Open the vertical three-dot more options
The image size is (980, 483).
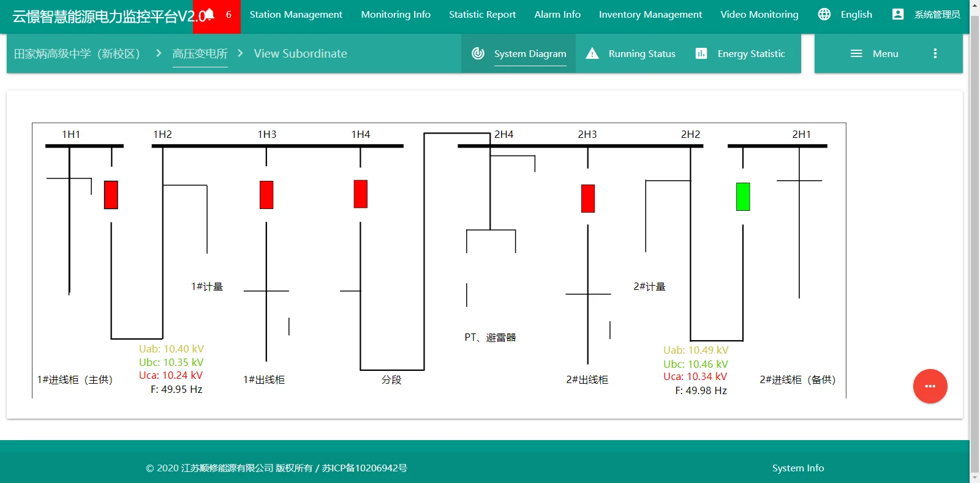click(x=935, y=53)
